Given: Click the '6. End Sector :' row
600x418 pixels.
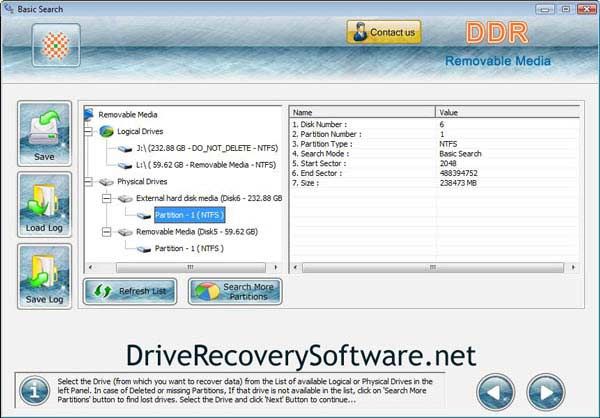Looking at the screenshot, I should [434, 173].
